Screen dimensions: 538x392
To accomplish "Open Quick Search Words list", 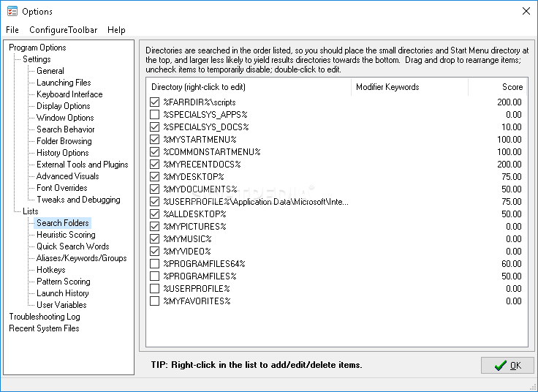I will pyautogui.click(x=73, y=246).
